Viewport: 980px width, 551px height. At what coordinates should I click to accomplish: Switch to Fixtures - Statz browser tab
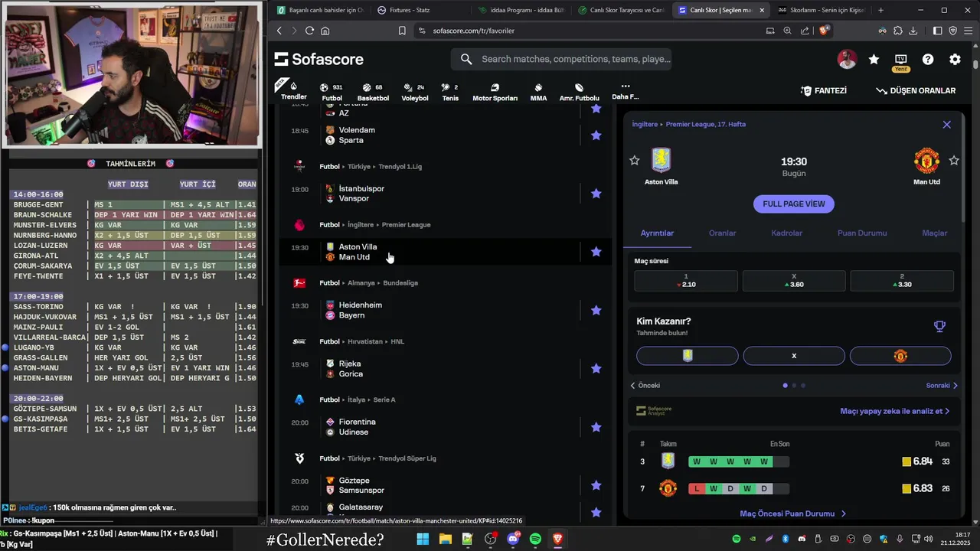coord(421,10)
